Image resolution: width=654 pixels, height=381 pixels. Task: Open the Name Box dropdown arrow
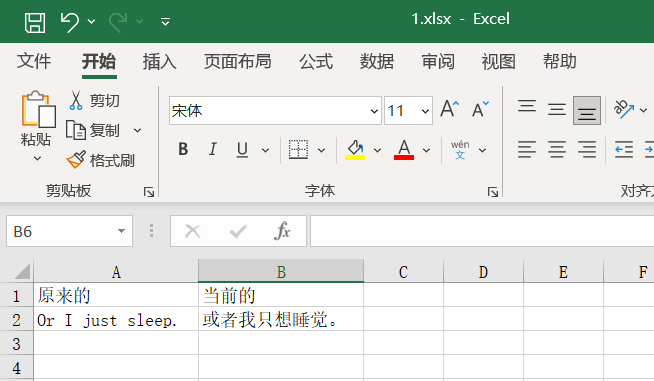(121, 231)
